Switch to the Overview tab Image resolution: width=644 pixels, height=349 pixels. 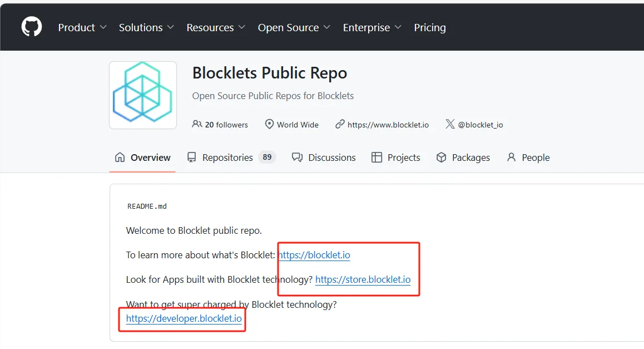pos(142,158)
